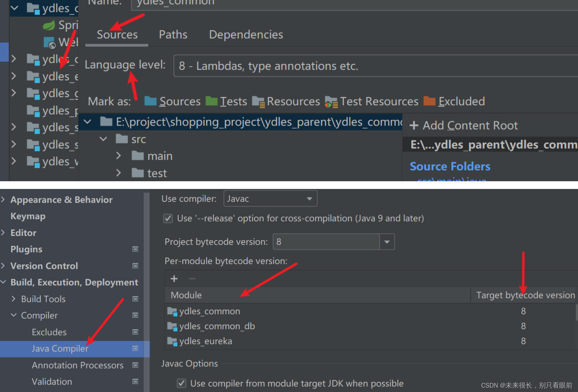Collapse the E:\project content root node
This screenshot has height=392, width=578.
tap(88, 121)
